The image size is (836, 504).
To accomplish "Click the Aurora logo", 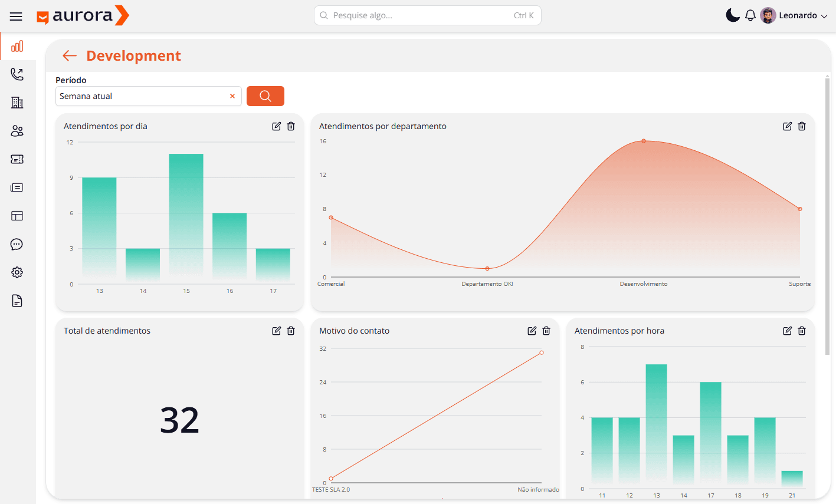I will point(83,16).
